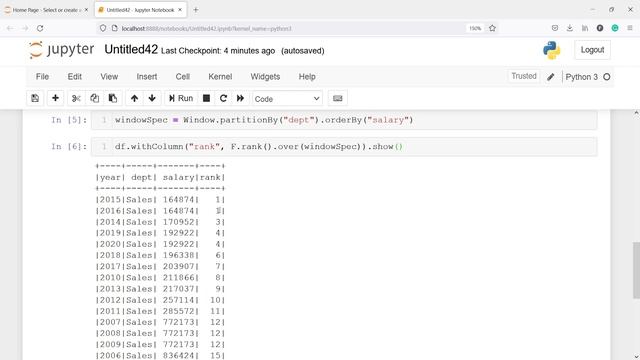
Task: Click the Last Checkpoint text
Action: (x=218, y=51)
